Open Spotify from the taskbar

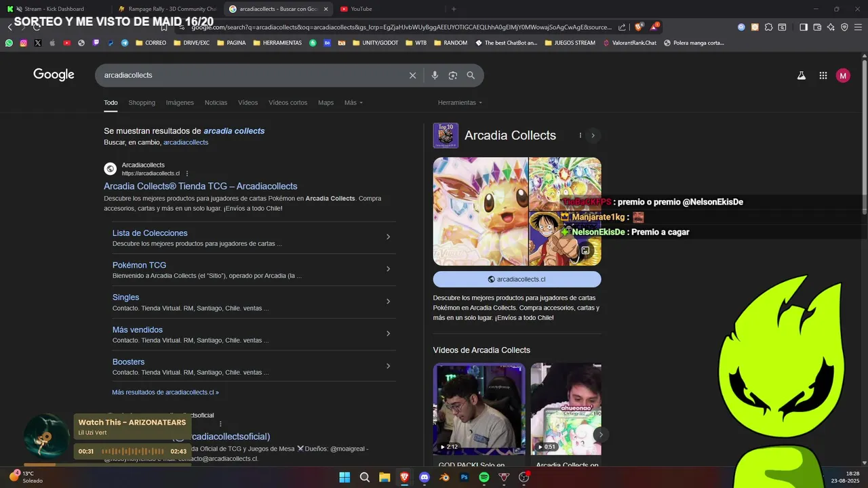[x=484, y=477]
